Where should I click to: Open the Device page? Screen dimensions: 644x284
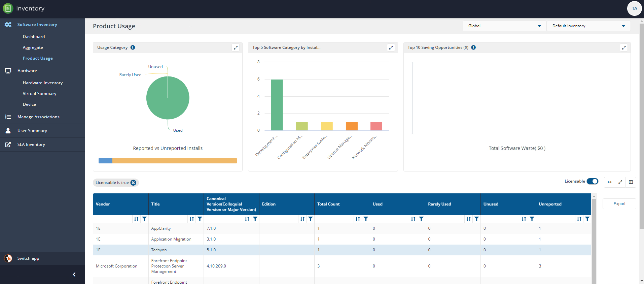tap(29, 104)
